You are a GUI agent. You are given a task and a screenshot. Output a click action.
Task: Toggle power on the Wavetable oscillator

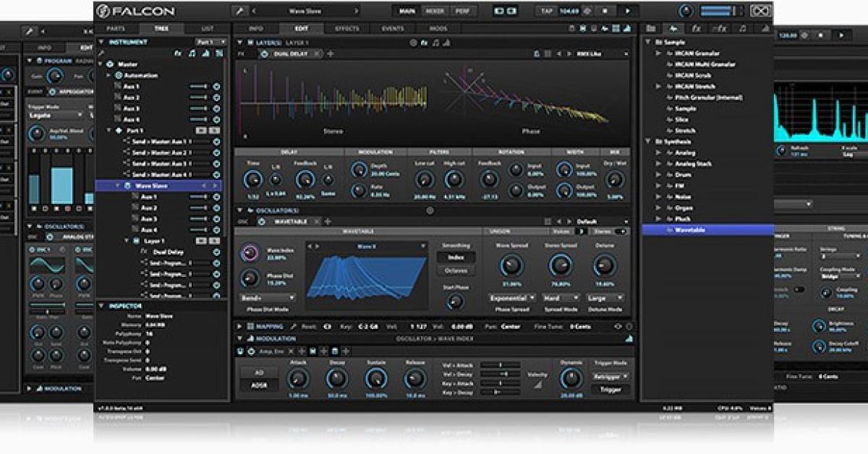(262, 221)
